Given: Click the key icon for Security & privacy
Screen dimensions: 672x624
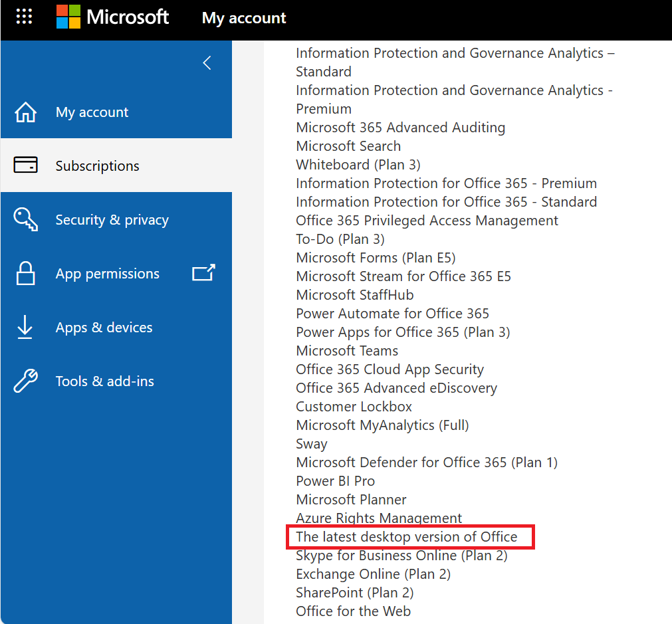Looking at the screenshot, I should click(26, 219).
